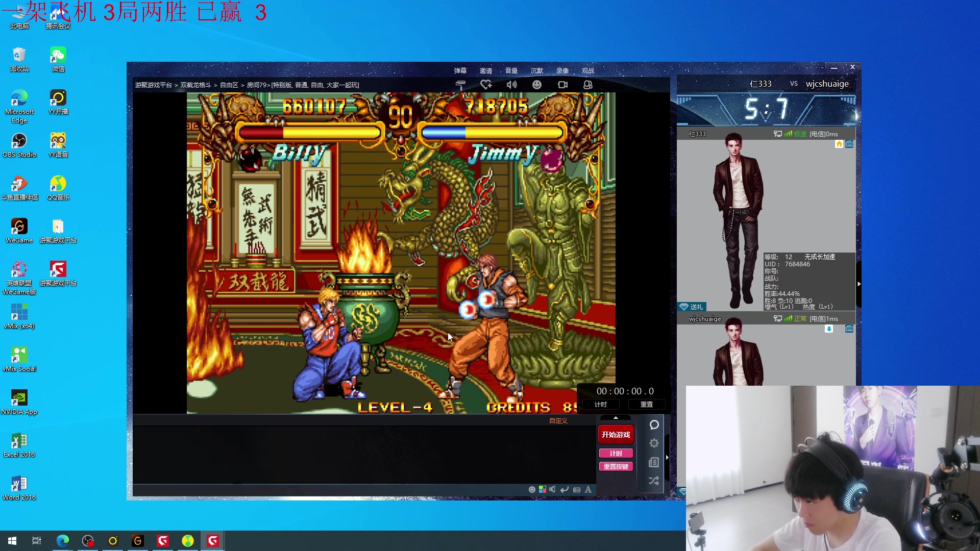The height and width of the screenshot is (551, 980).
Task: Click the home icon on 仁333 player card
Action: click(x=839, y=144)
